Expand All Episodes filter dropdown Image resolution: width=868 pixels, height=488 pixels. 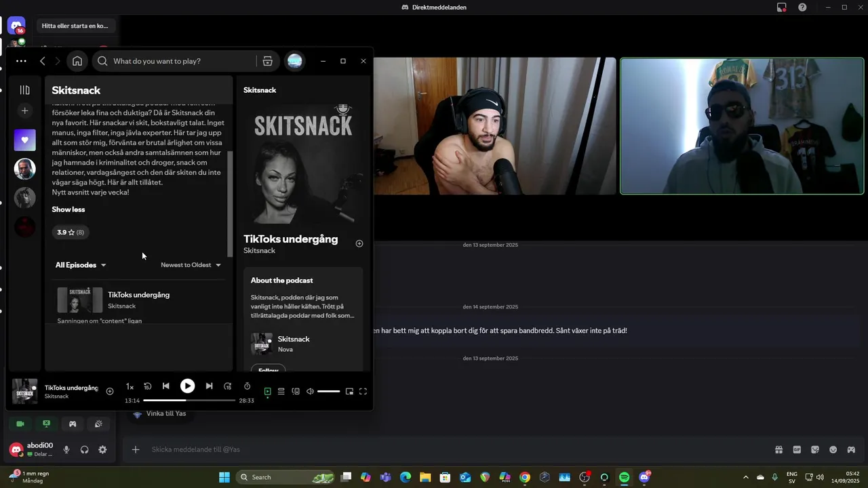click(x=81, y=265)
